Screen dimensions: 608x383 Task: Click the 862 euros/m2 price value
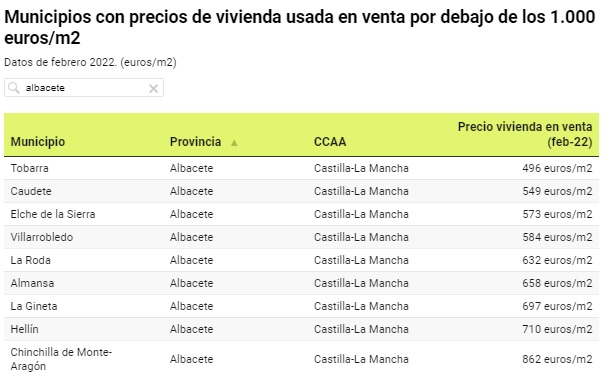click(x=557, y=359)
